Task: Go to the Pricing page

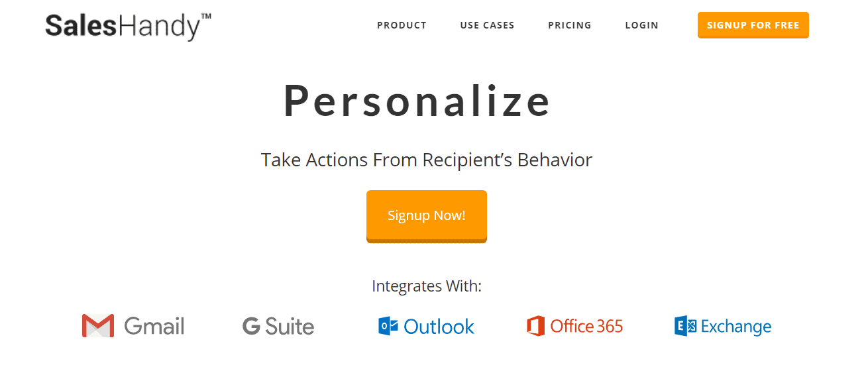Action: point(569,25)
